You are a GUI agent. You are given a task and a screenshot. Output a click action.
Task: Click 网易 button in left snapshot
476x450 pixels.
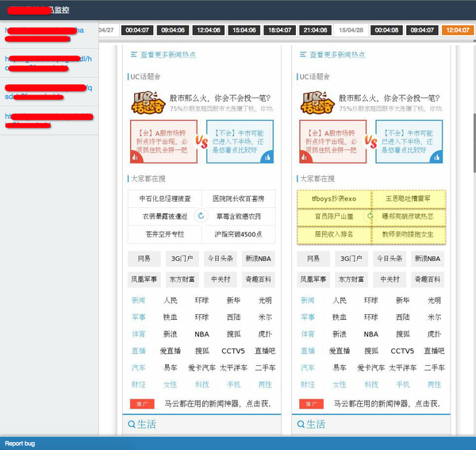point(144,259)
